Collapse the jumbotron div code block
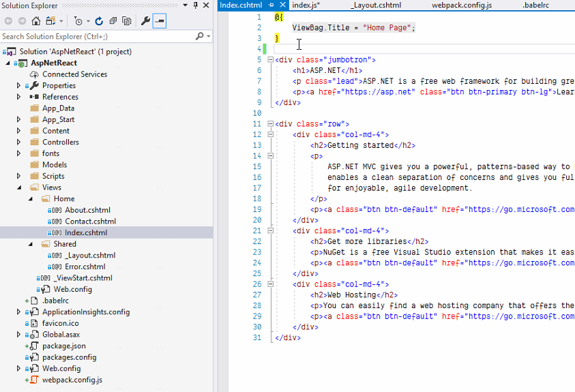Viewport: 575px width, 392px height. (271, 60)
